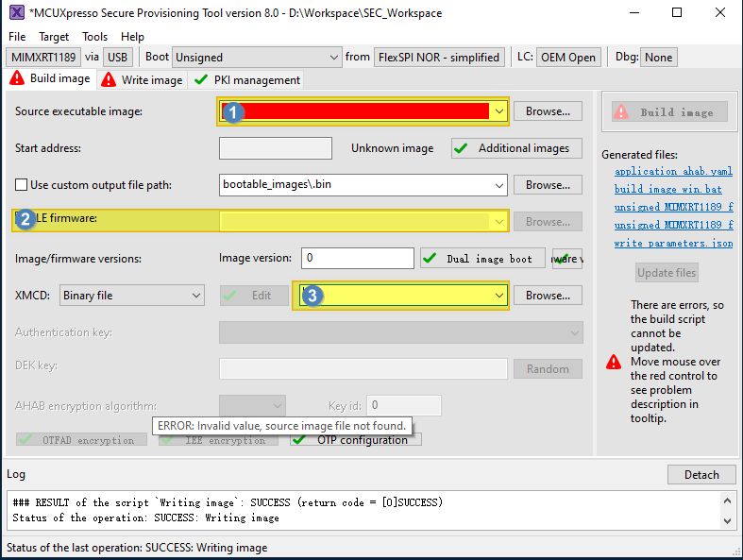The height and width of the screenshot is (560, 743).
Task: Toggle the OTP configuration button
Action: pos(356,440)
